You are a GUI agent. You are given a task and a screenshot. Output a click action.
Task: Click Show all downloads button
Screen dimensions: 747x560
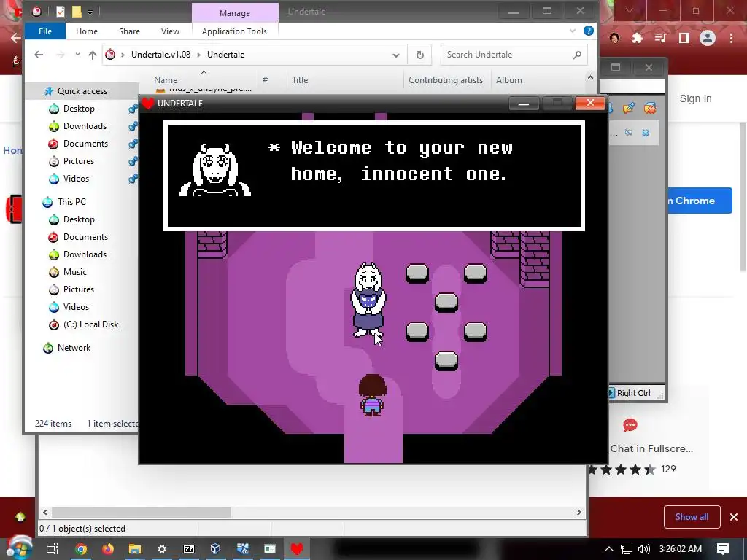click(x=692, y=517)
